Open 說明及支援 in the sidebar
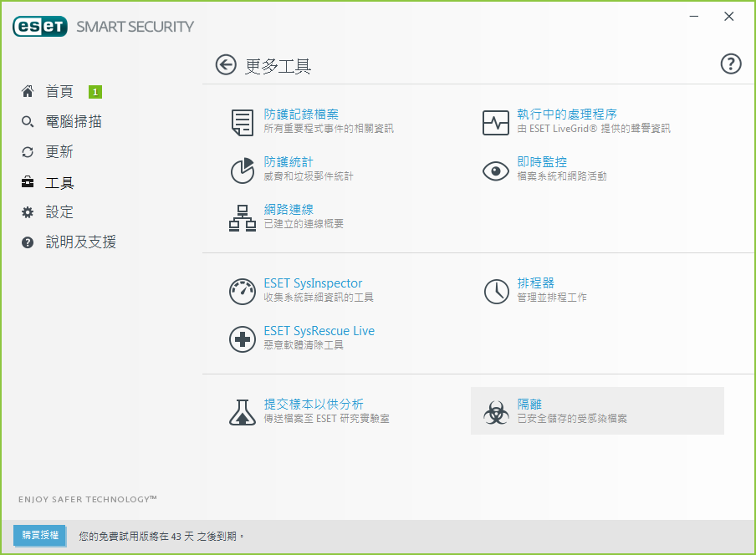 (80, 242)
